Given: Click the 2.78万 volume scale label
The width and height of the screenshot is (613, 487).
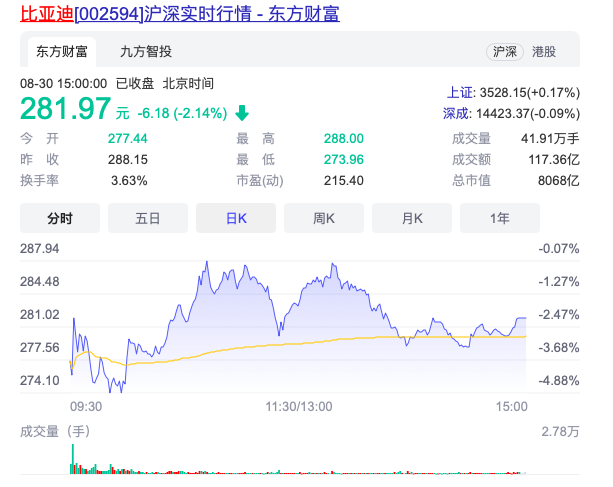Looking at the screenshot, I should coord(560,431).
